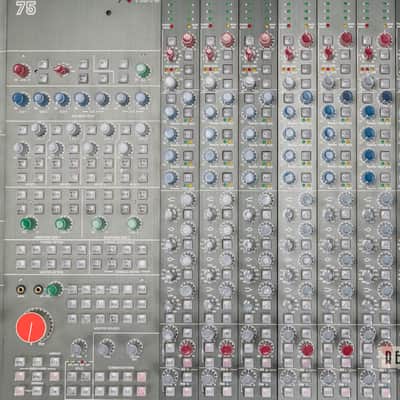Image resolution: width=400 pixels, height=400 pixels.
Task: Select red pointer knob in sixth channel strip
Action: [368, 53]
